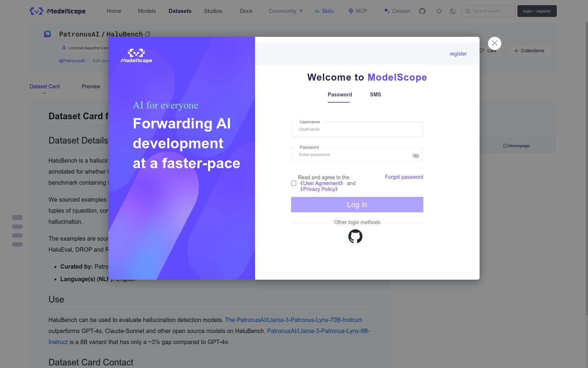Open the Privacy Policy link

pyautogui.click(x=319, y=189)
